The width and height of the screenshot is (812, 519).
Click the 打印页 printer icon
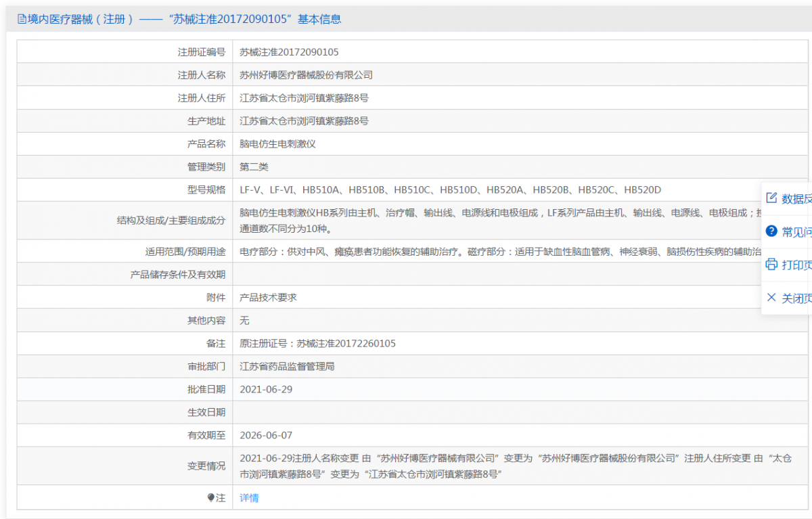click(x=771, y=265)
